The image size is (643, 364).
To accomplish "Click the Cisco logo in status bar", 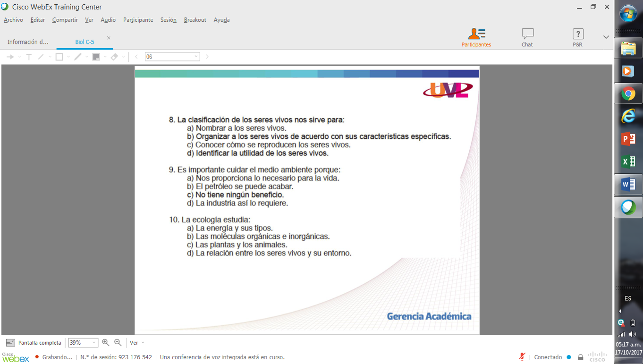I will [x=597, y=356].
